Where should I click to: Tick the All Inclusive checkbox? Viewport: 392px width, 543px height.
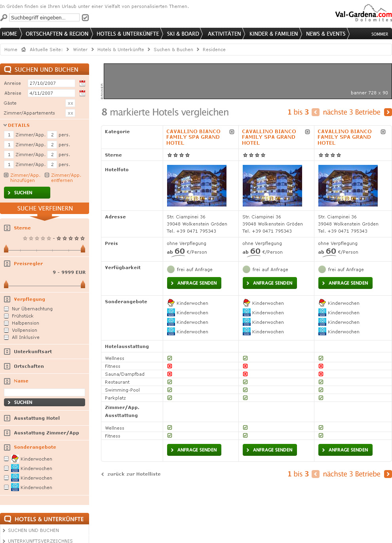[6, 337]
